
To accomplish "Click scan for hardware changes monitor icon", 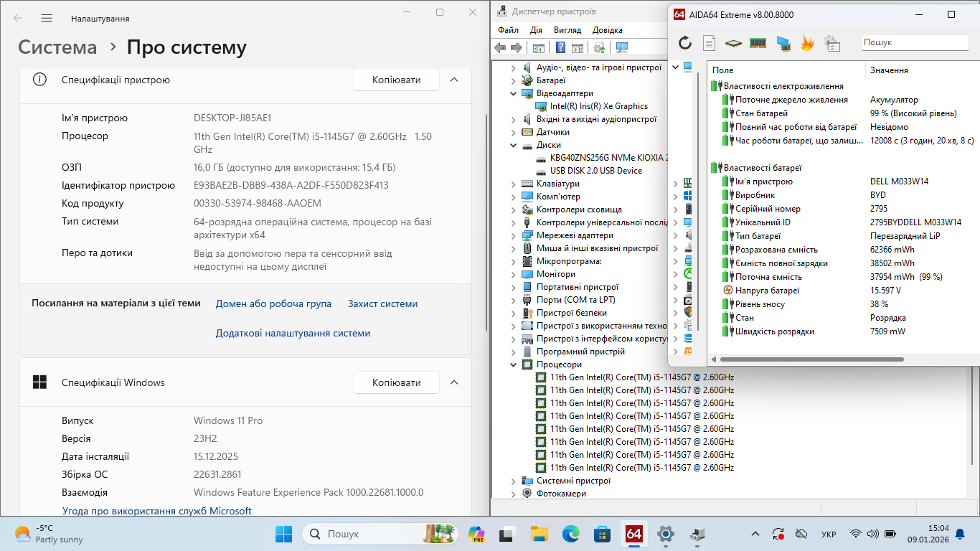I will coord(622,48).
